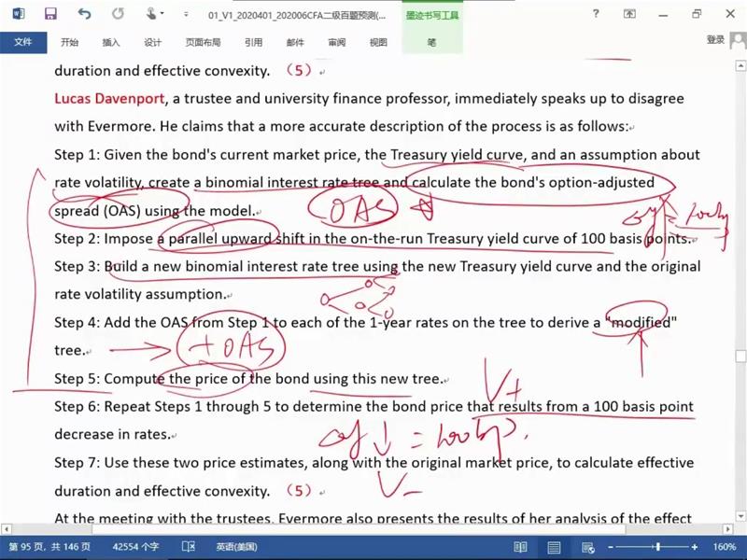This screenshot has width=747, height=560.
Task: Open Word help question mark
Action: click(x=596, y=13)
